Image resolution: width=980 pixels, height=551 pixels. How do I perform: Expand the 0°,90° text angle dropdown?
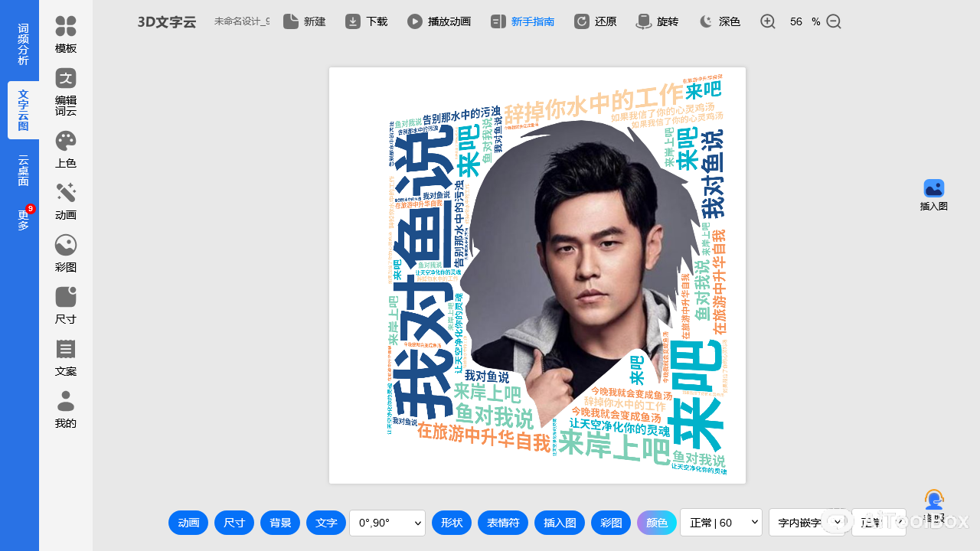pyautogui.click(x=387, y=523)
